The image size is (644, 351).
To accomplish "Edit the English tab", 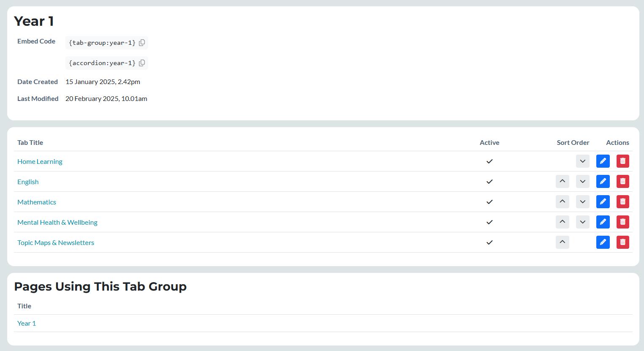I will (603, 181).
